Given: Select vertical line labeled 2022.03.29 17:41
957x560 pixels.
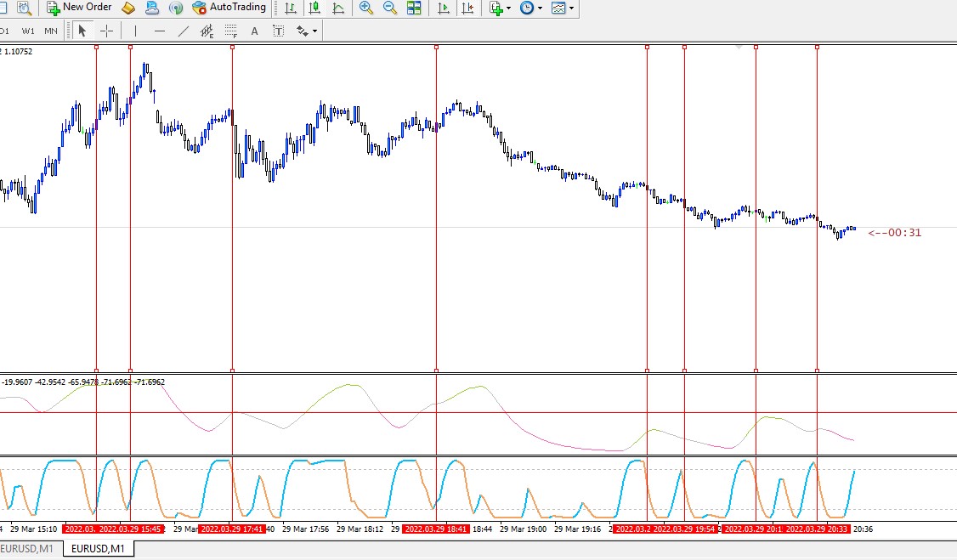Looking at the screenshot, I should coord(232,207).
